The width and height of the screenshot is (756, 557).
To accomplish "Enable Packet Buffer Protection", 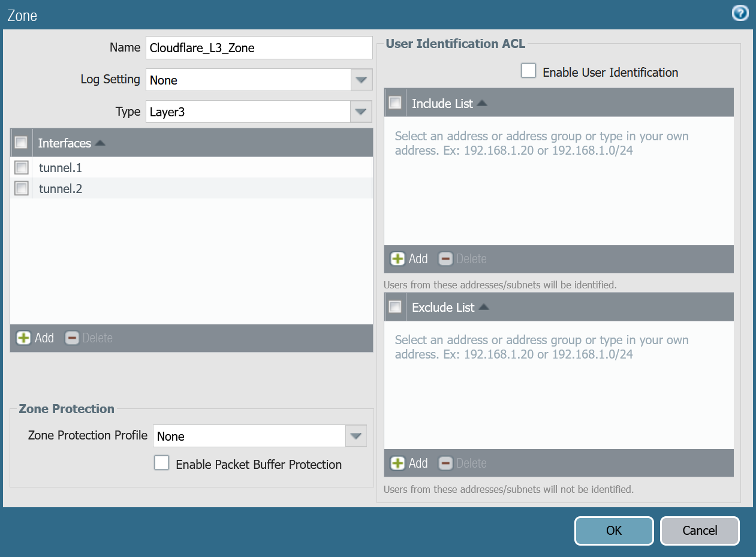I will 161,463.
